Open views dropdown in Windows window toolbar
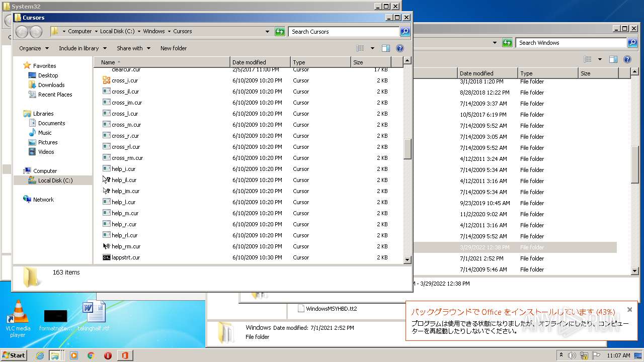644x362 pixels. (600, 59)
